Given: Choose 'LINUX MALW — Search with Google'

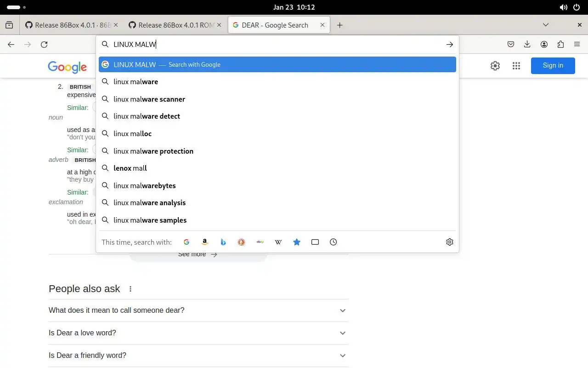Looking at the screenshot, I should [277, 64].
